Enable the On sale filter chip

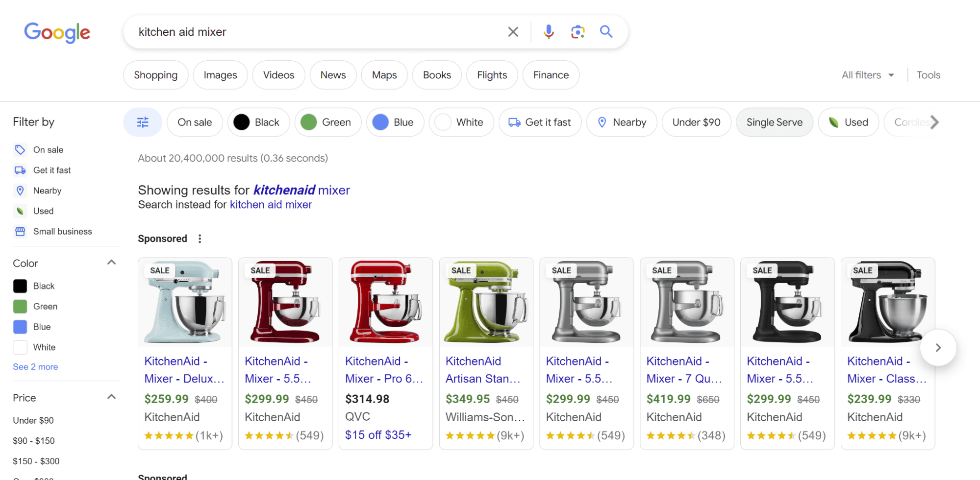(x=195, y=122)
